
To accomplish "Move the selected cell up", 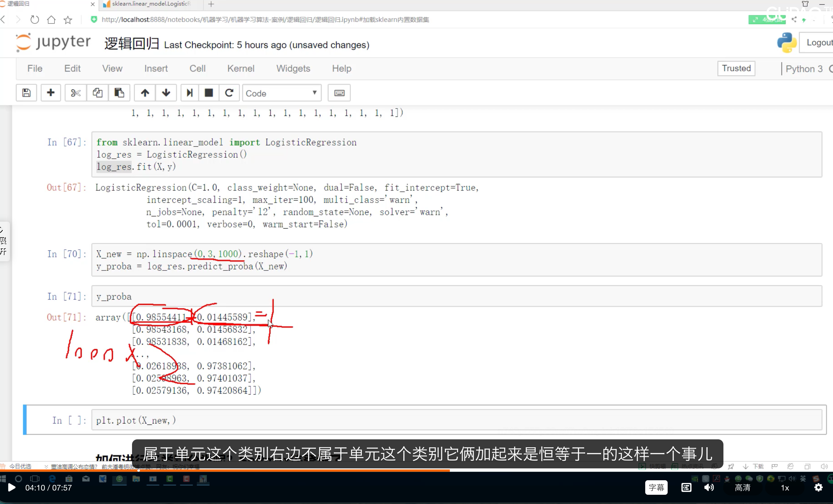I will click(x=144, y=93).
